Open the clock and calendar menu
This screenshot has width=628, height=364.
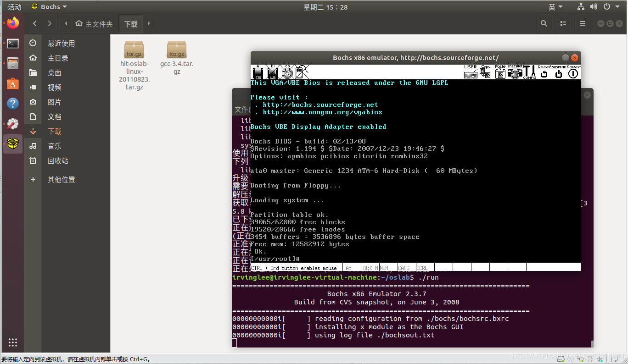(325, 7)
